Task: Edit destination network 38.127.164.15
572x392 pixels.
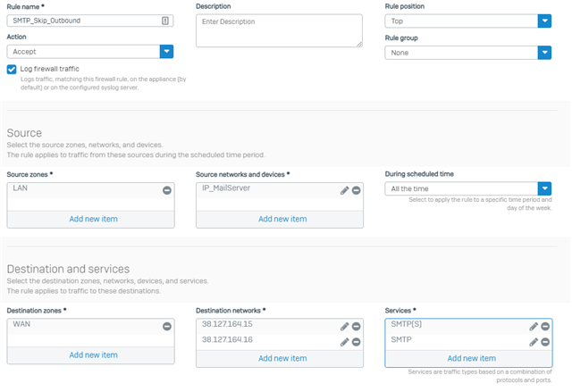Action: [x=344, y=327]
